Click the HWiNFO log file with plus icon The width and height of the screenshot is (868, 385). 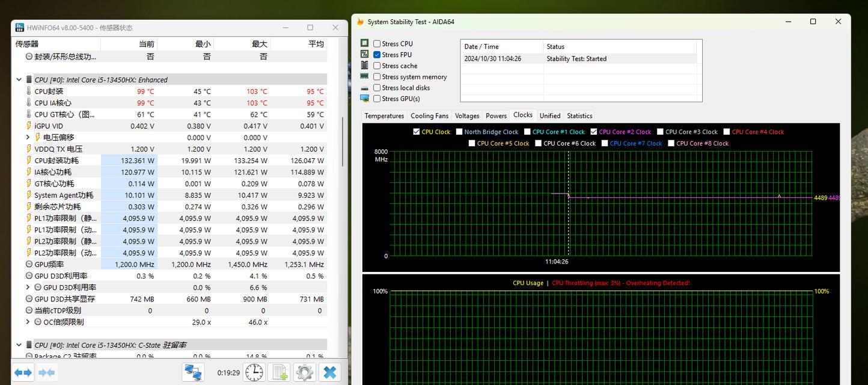click(280, 372)
